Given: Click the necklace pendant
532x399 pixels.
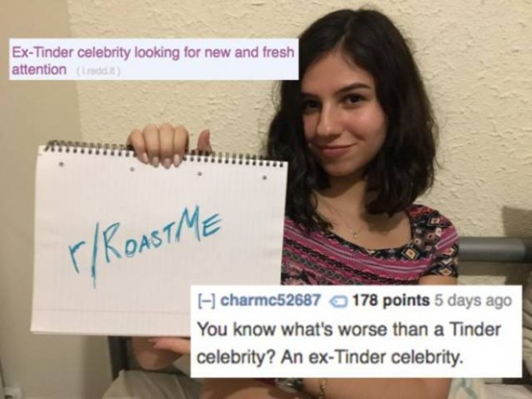Looking at the screenshot, I should click(354, 235).
